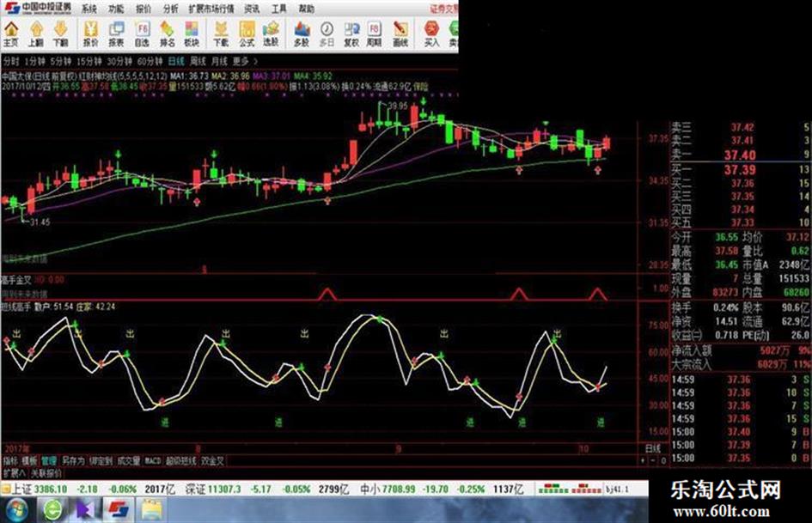The height and width of the screenshot is (523, 812).
Task: Open the 选股 stock picker icon
Action: [x=271, y=34]
